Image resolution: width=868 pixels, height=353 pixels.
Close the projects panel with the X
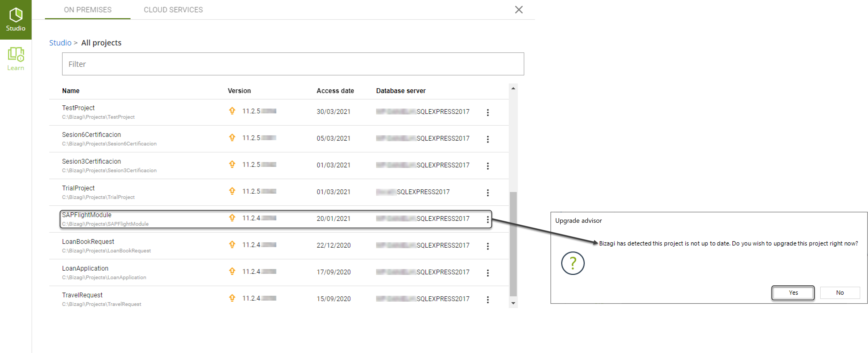[x=519, y=10]
